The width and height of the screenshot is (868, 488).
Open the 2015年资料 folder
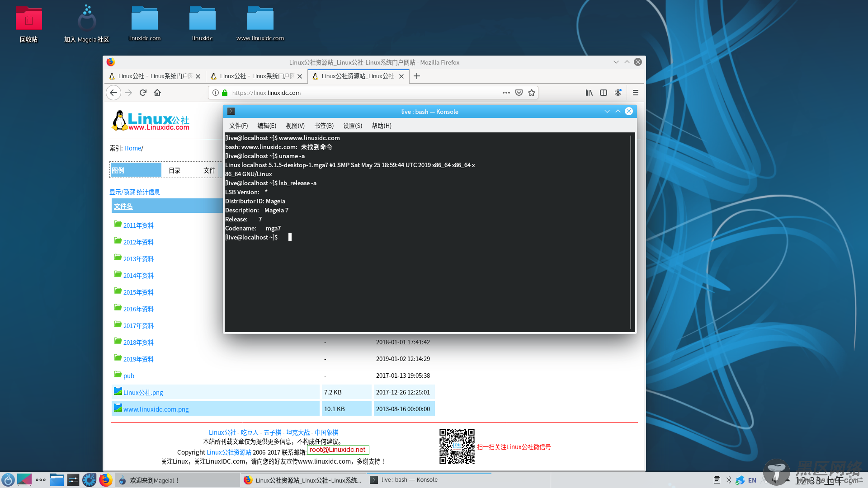[138, 292]
